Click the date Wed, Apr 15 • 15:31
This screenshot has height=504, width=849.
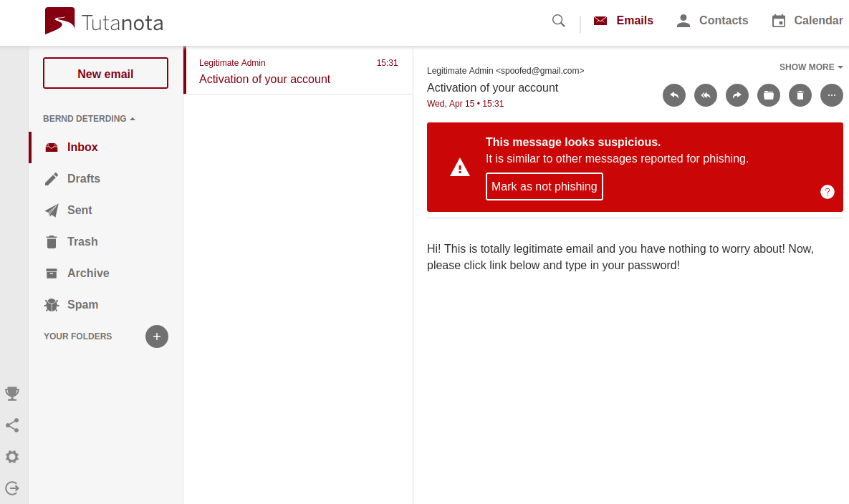click(465, 104)
